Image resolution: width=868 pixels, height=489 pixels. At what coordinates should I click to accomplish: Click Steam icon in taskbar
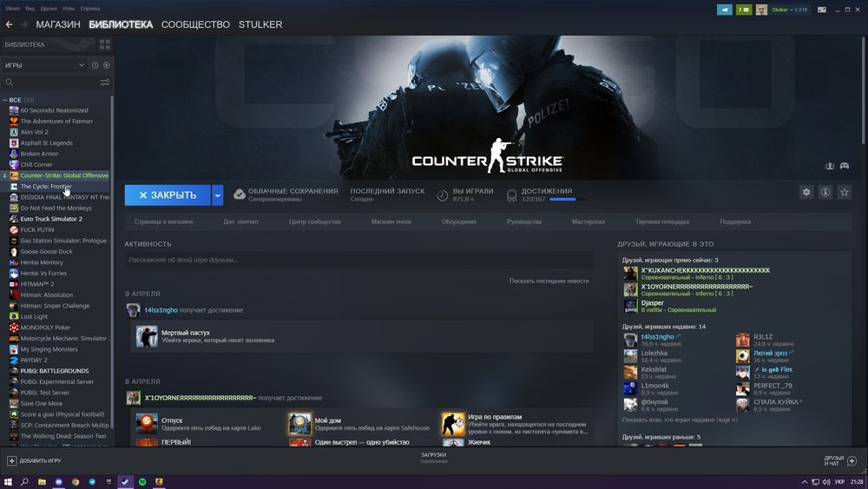(126, 482)
